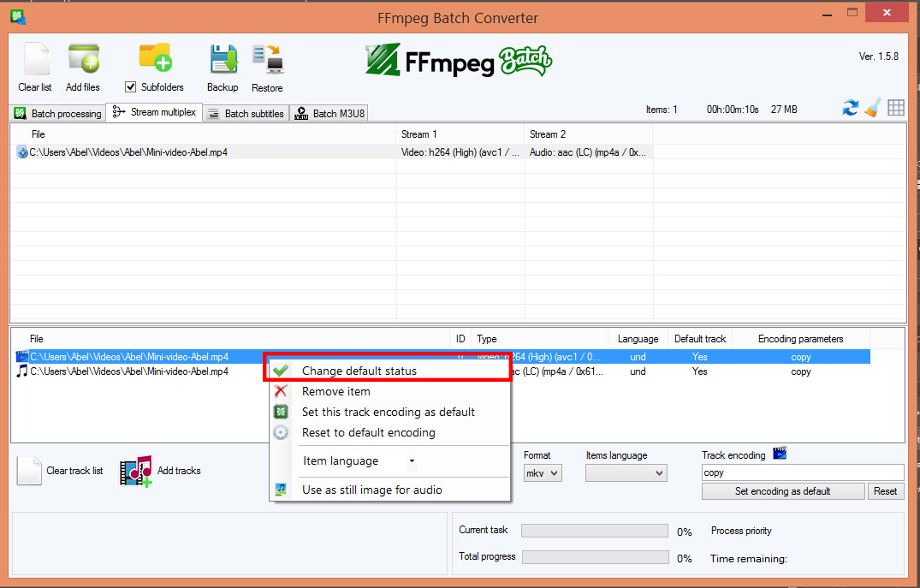Click the video clapper icon of first track
Image resolution: width=920 pixels, height=588 pixels.
pyautogui.click(x=21, y=356)
